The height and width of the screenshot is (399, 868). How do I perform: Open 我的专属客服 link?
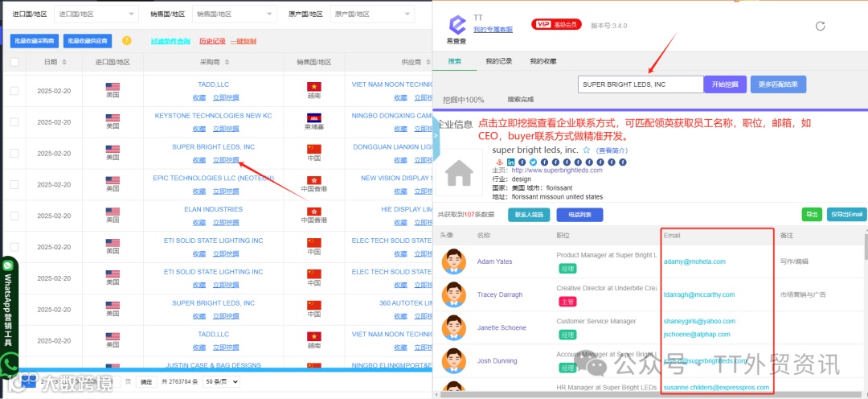pyautogui.click(x=493, y=30)
